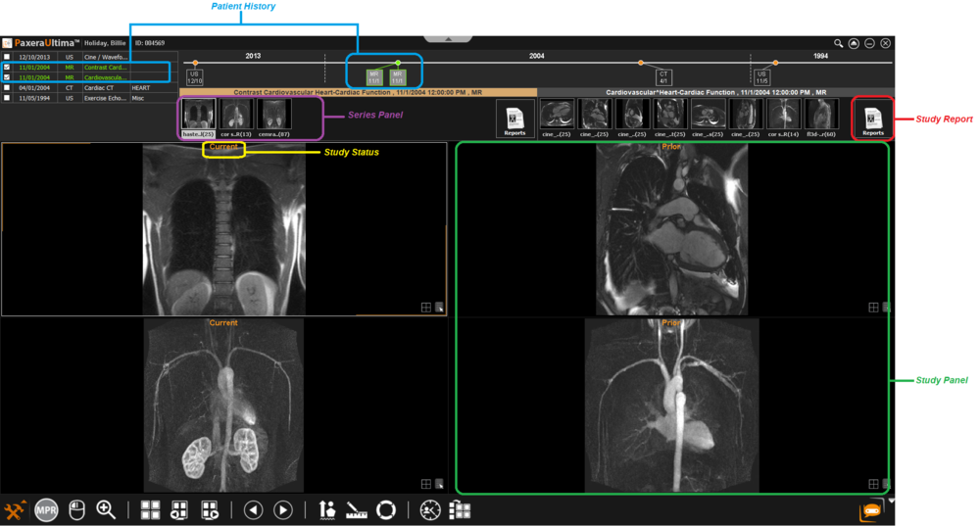Select the haste series thumbnail
This screenshot has height=526, width=980.
pyautogui.click(x=198, y=118)
